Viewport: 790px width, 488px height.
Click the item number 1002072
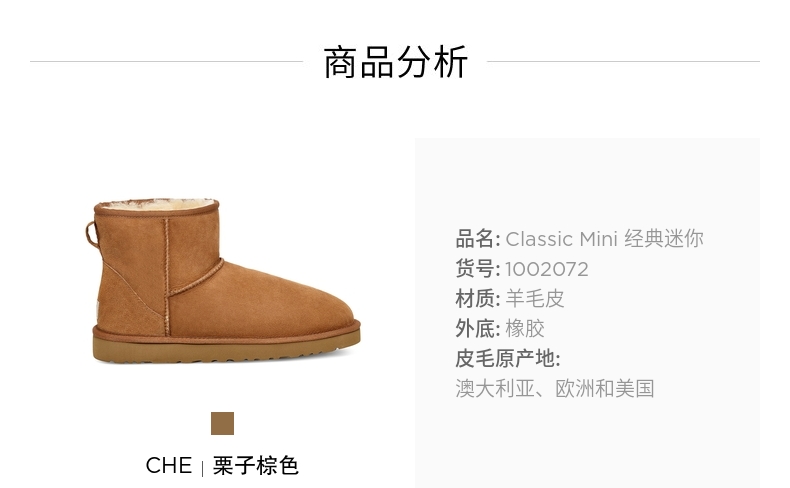pos(547,269)
